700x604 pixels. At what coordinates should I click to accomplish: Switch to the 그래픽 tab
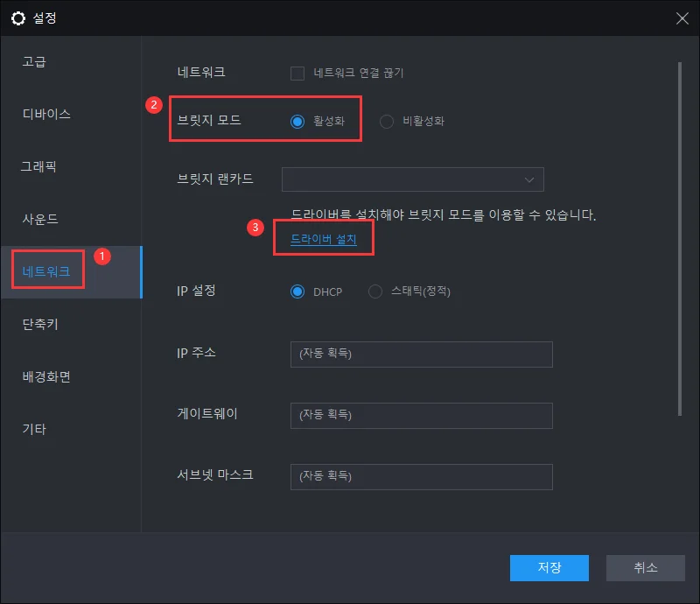pos(38,166)
